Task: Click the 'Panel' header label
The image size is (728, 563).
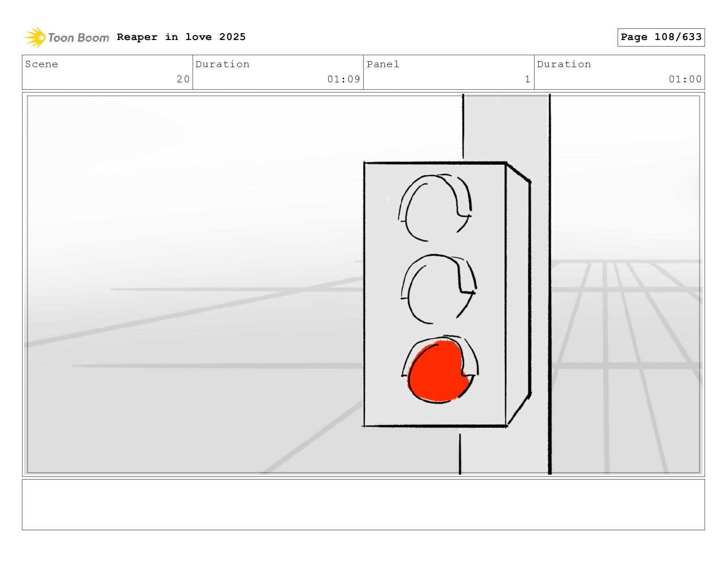Action: 383,64
